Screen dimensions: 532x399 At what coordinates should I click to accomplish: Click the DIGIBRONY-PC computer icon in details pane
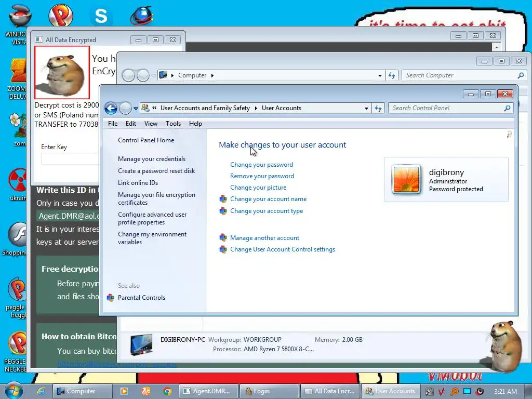point(141,344)
